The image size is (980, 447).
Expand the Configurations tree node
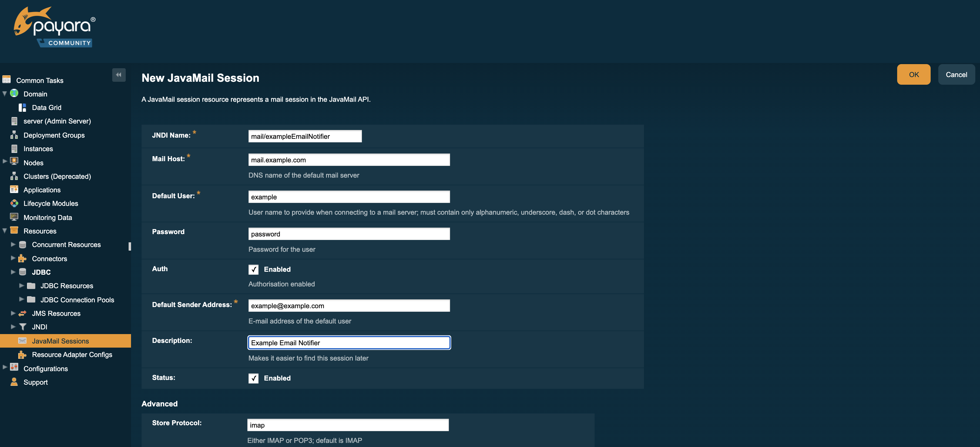pos(5,367)
